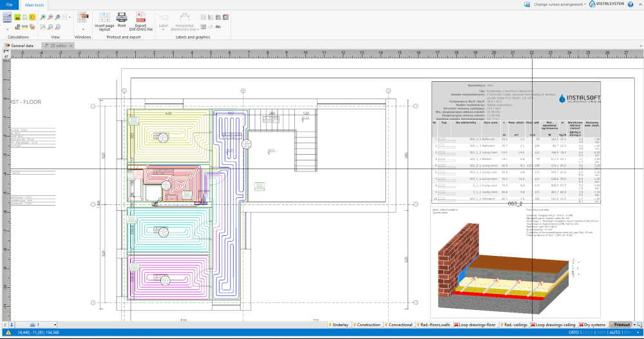Click Insert page layout icon
Viewport: 644px width, 339px height.
[104, 18]
